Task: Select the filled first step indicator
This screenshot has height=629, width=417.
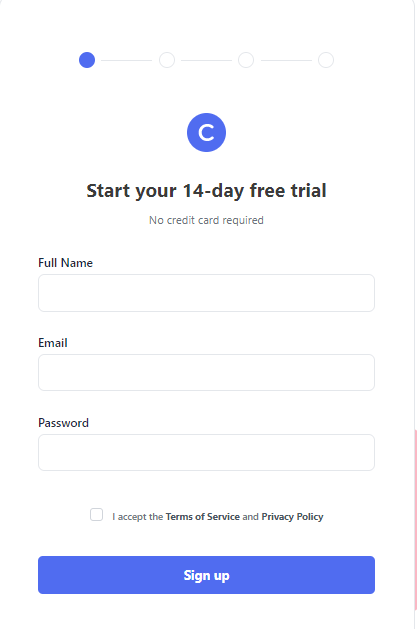Action: point(87,60)
